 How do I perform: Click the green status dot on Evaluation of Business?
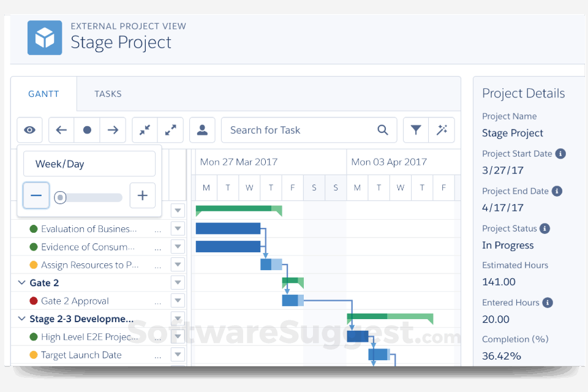coord(34,228)
